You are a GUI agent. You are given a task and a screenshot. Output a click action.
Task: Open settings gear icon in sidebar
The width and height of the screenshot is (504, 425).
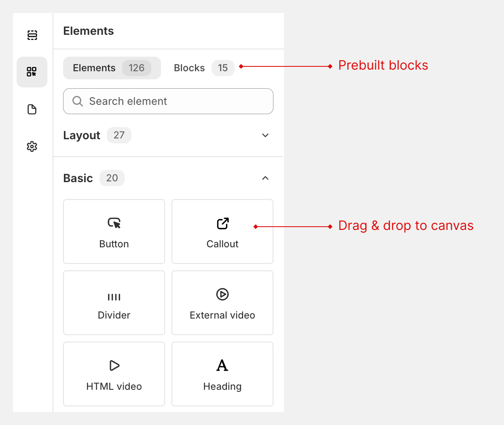(32, 147)
